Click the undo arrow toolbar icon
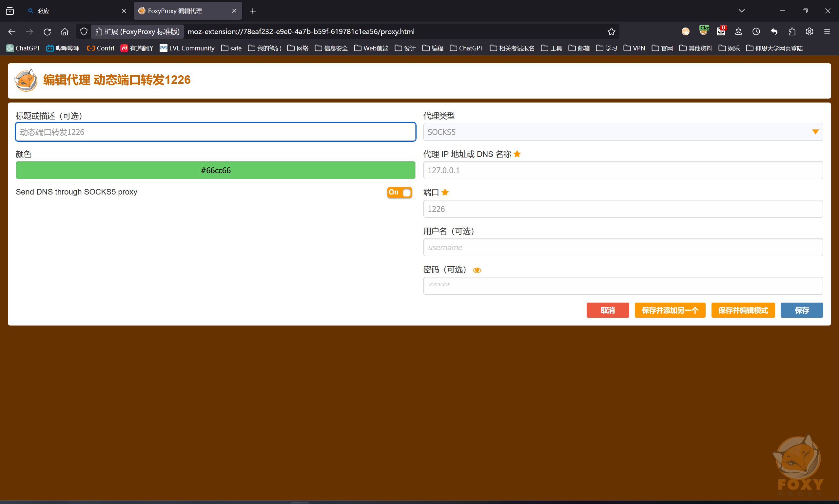The image size is (839, 504). click(774, 31)
